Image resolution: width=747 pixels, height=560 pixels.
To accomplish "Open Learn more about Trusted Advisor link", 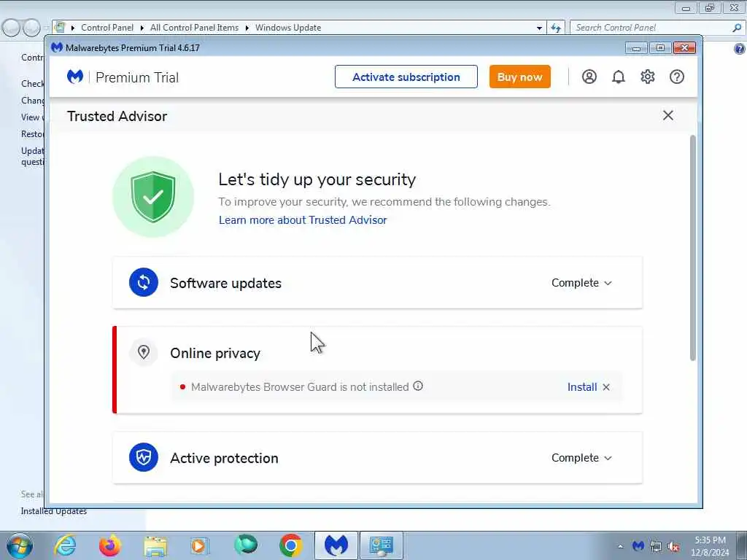I will tap(303, 220).
